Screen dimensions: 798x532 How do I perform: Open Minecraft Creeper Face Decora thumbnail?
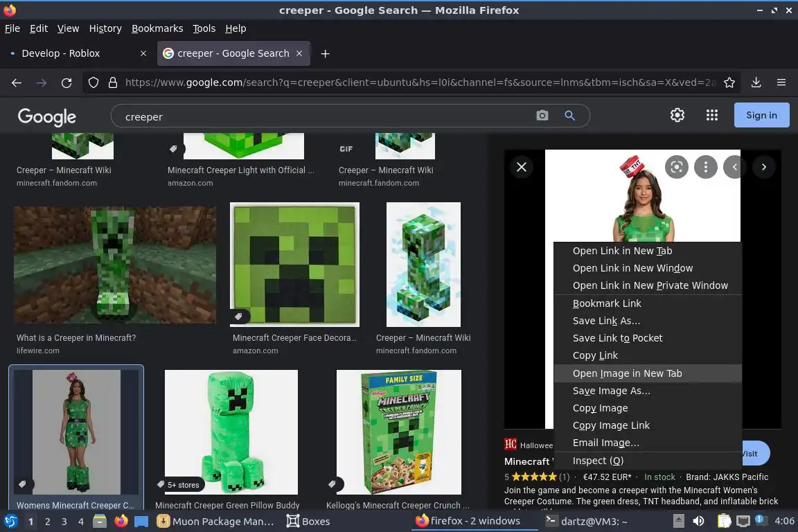[294, 265]
